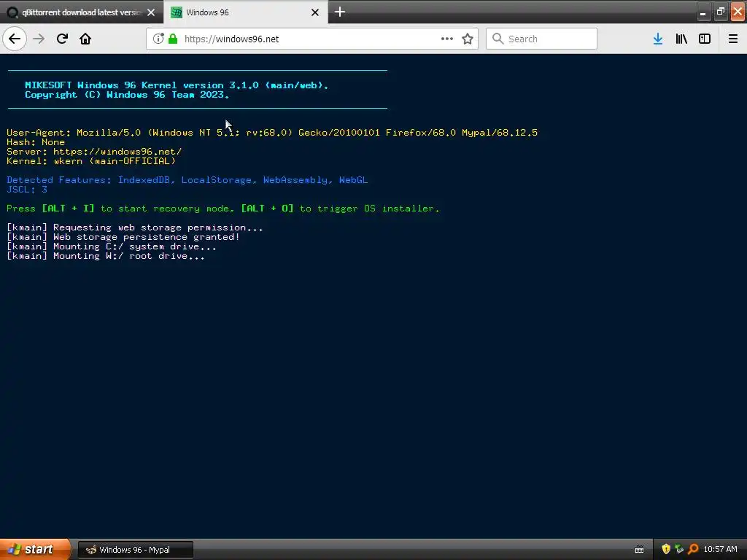Click the forward navigation arrow
Viewport: 747px width, 560px height.
[39, 39]
